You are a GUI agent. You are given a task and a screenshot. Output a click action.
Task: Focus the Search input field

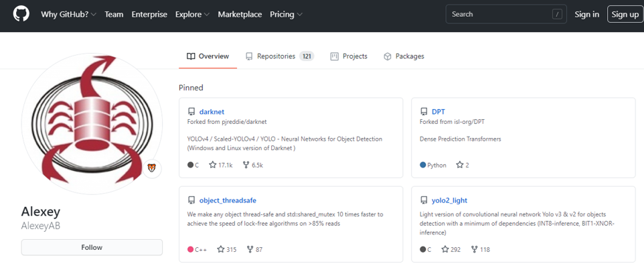point(506,14)
